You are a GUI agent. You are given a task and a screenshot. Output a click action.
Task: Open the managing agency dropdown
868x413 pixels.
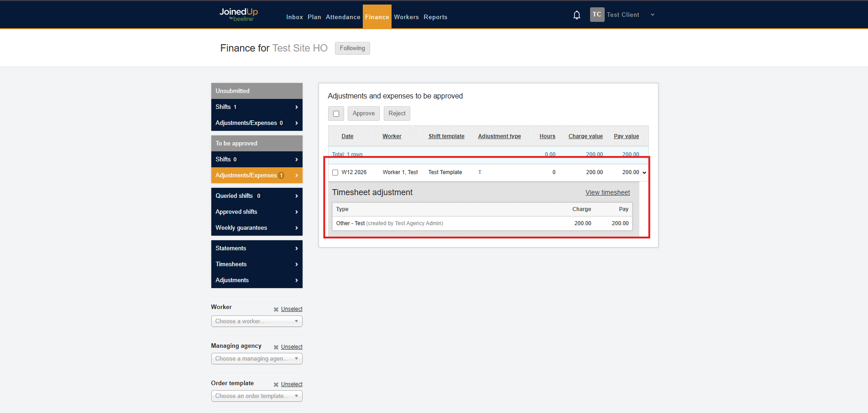coord(256,359)
